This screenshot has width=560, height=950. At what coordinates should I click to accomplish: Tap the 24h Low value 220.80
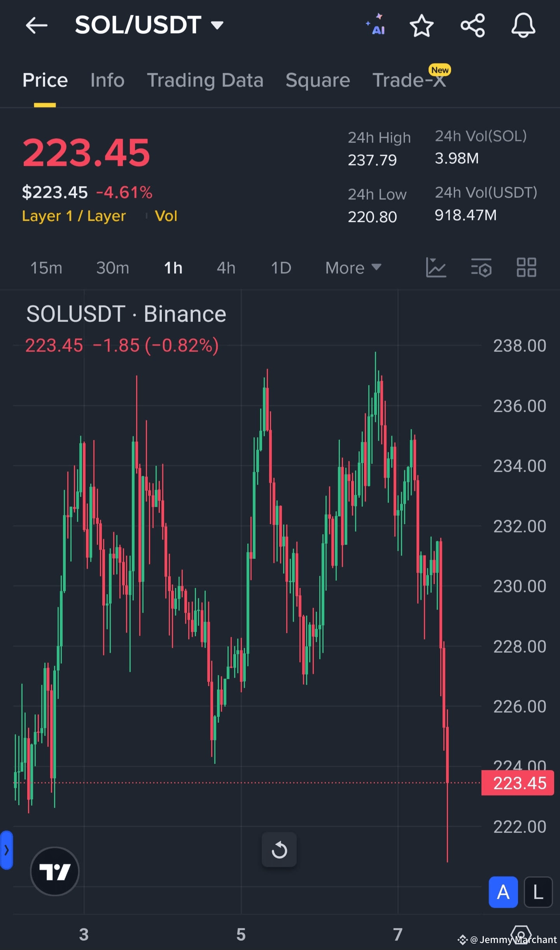(x=372, y=217)
